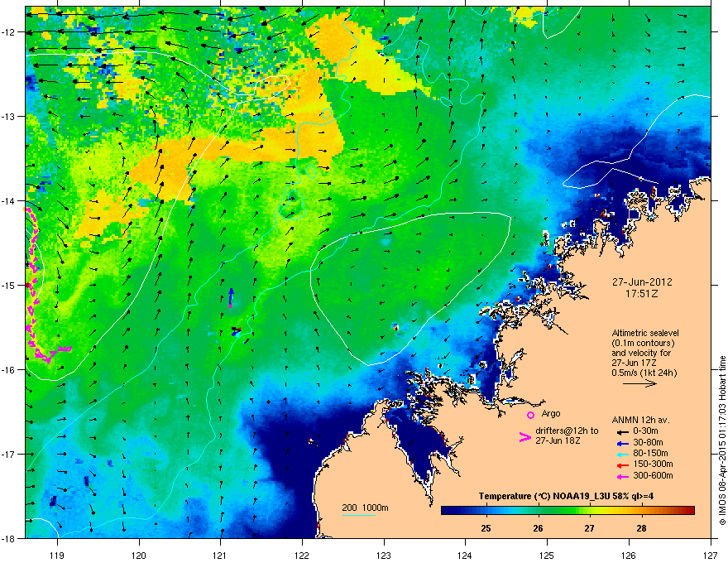Click the colorbar tick label 28

[641, 528]
